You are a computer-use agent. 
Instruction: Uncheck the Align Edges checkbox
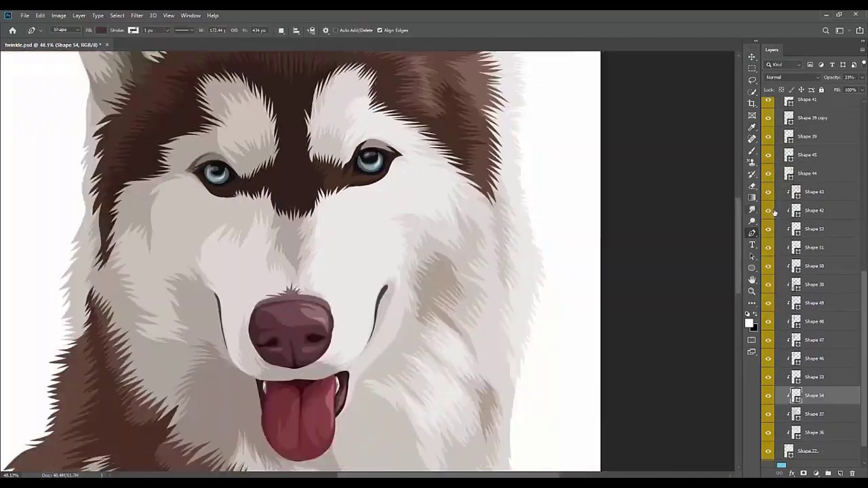click(x=380, y=30)
